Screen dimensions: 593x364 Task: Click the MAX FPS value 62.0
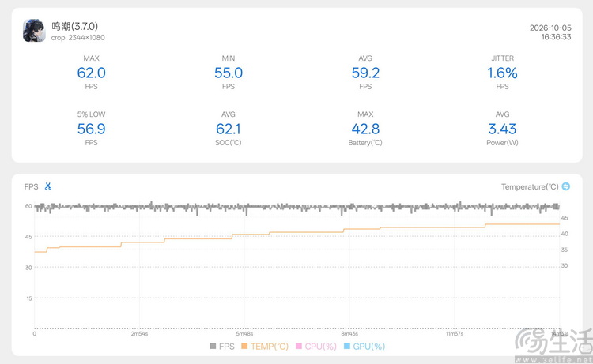[x=92, y=73]
